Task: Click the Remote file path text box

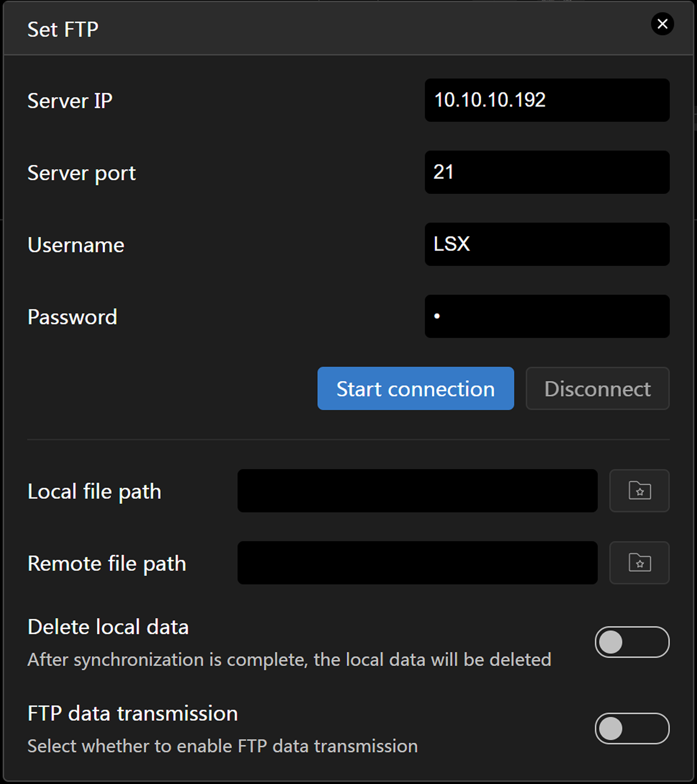Action: [x=417, y=563]
